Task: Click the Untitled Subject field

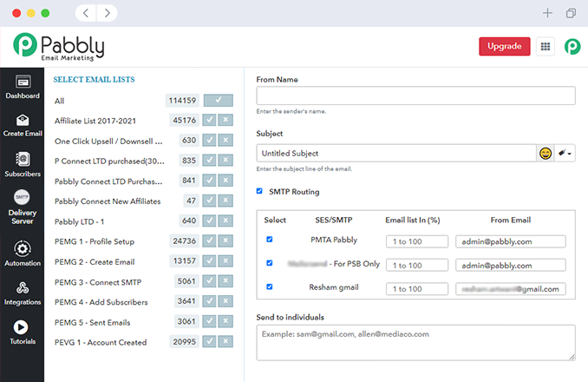Action: pyautogui.click(x=396, y=153)
